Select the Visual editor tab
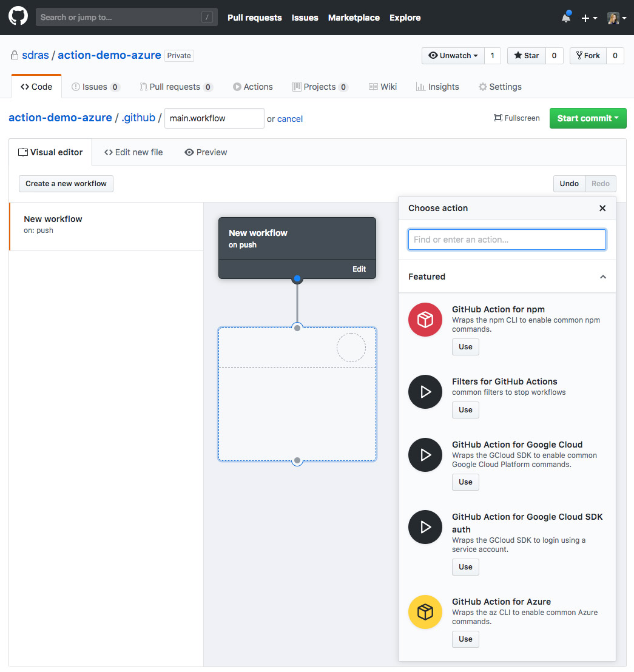The image size is (634, 672). [50, 153]
